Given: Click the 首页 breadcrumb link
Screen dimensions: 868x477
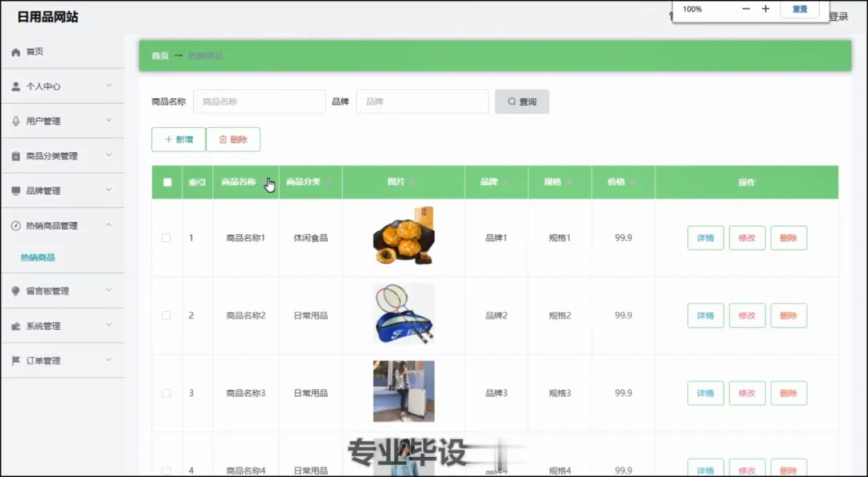Looking at the screenshot, I should tap(160, 56).
